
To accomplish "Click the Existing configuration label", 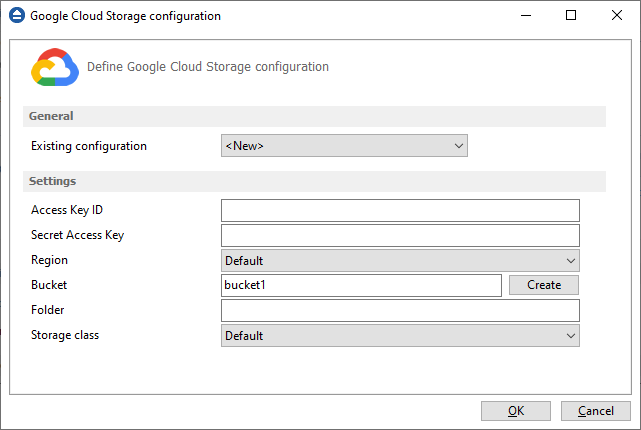I will pos(89,146).
